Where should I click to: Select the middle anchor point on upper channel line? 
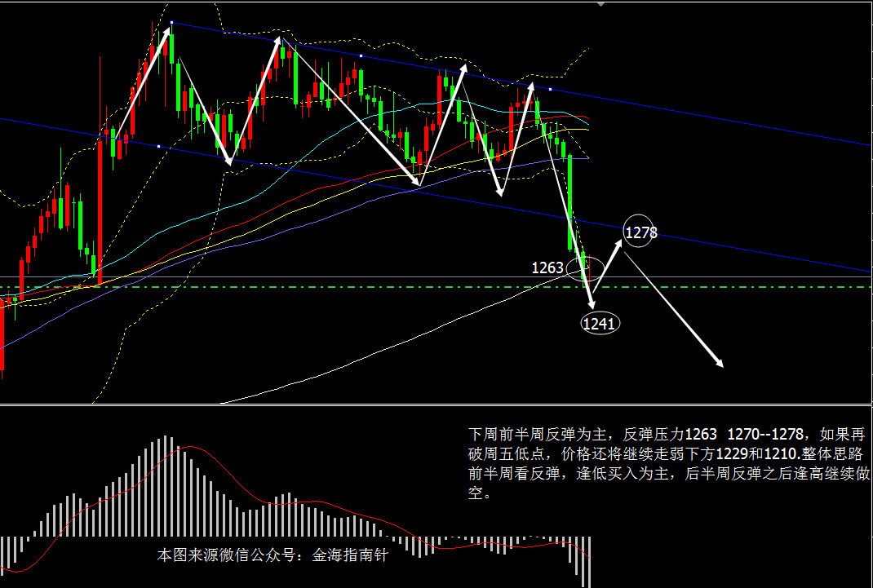pos(361,55)
